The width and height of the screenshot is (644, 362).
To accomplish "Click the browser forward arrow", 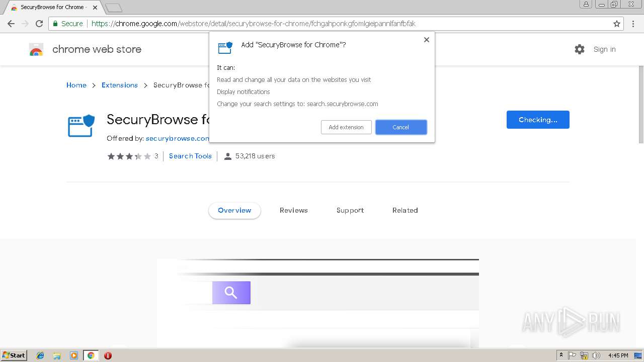I will (25, 24).
